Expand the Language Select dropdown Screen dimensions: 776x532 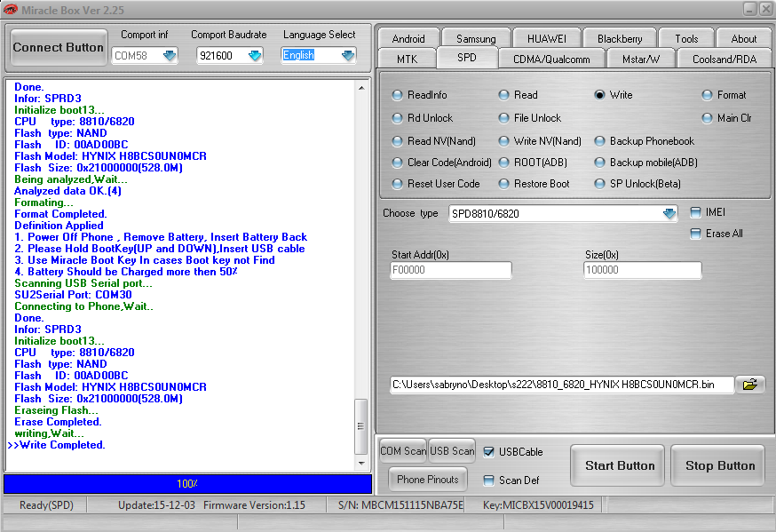[348, 55]
